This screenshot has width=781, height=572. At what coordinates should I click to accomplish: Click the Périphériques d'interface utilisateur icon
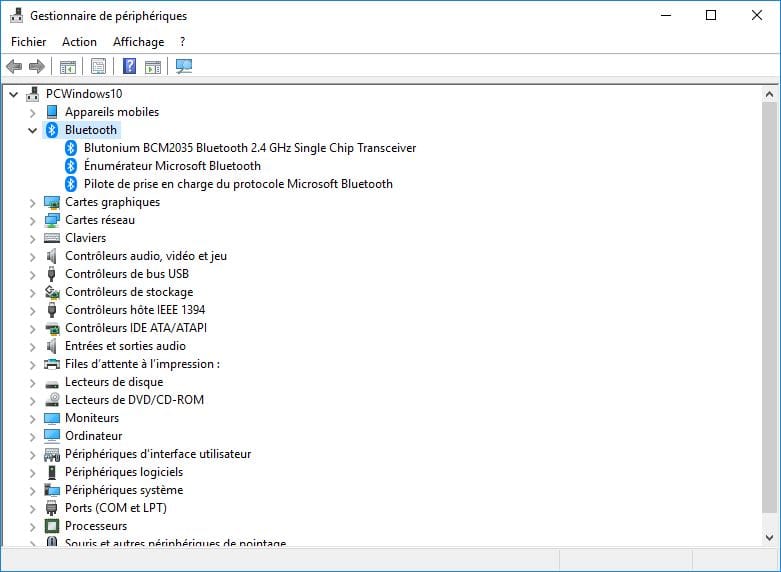pos(52,454)
